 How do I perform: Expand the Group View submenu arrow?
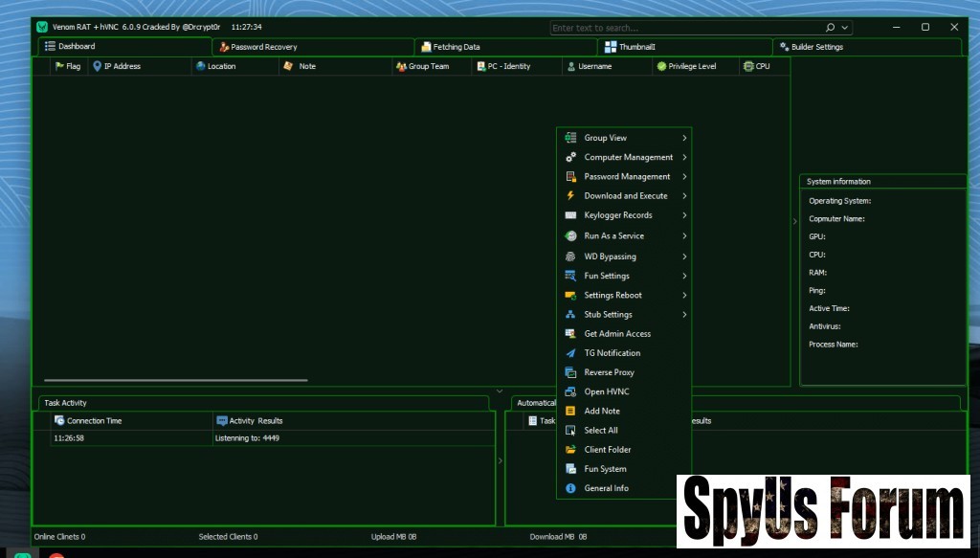coord(684,138)
